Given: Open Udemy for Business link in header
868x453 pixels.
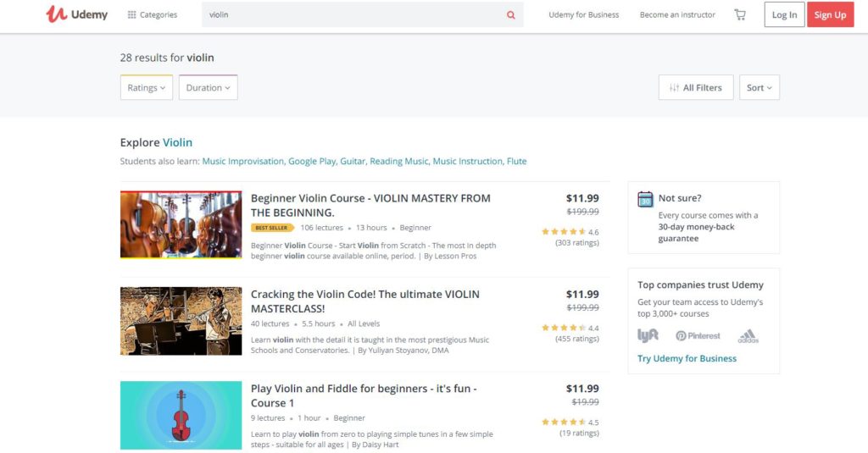Looking at the screenshot, I should 583,15.
